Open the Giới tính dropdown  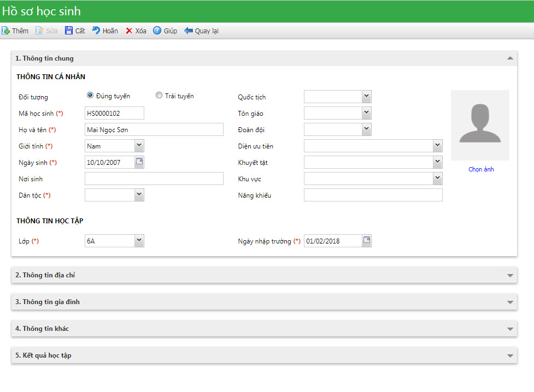[139, 146]
